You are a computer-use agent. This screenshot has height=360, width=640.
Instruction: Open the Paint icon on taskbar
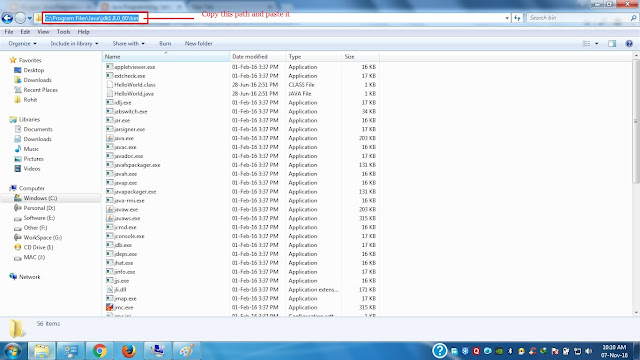pyautogui.click(x=187, y=351)
